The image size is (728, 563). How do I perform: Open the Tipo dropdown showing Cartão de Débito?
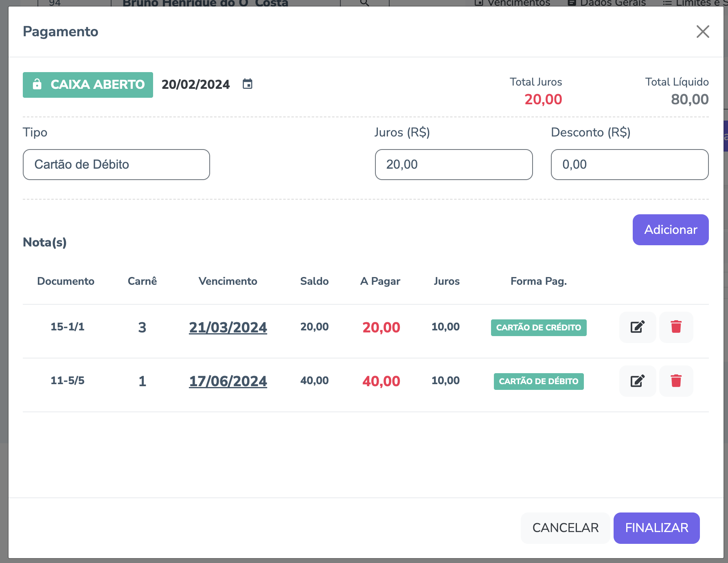pos(116,165)
